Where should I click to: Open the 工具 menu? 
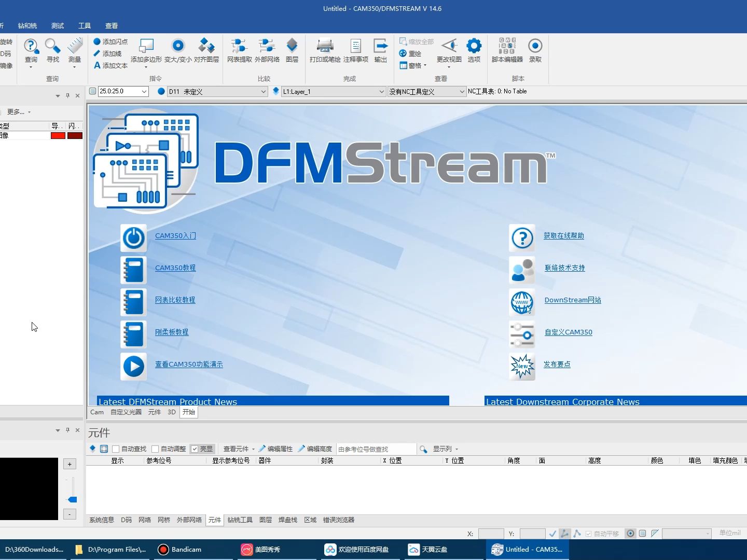coord(85,25)
